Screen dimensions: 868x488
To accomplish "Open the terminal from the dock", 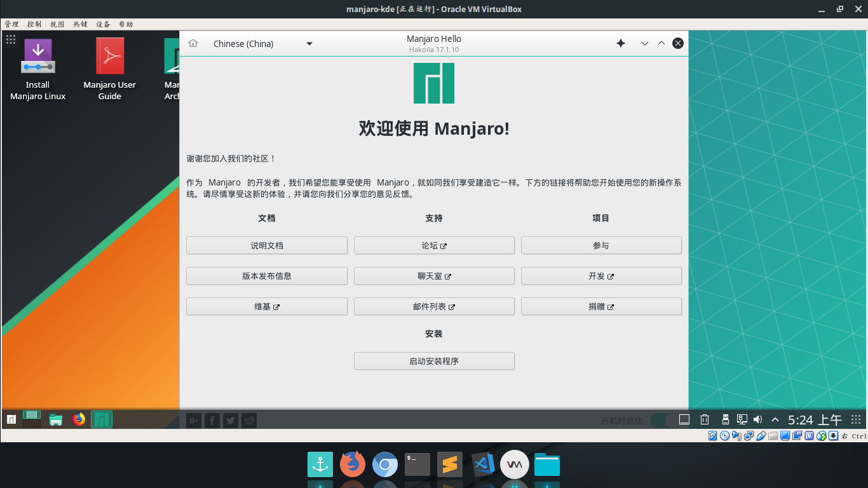I will pyautogui.click(x=417, y=464).
